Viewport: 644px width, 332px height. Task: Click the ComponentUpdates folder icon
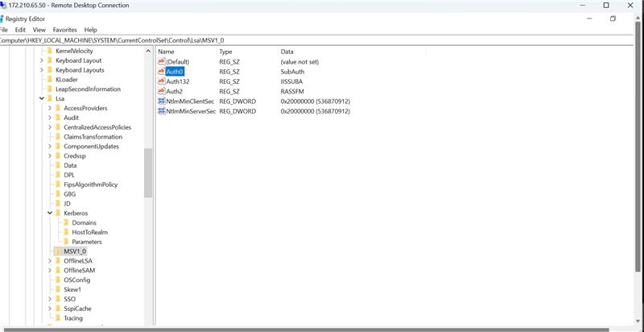(58, 147)
